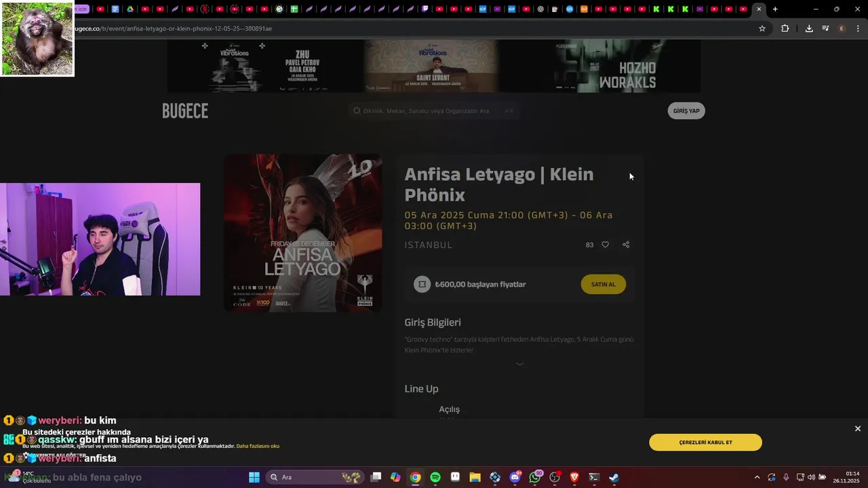868x488 pixels.
Task: Open the media controls icon in Chrome toolbar
Action: pyautogui.click(x=825, y=28)
